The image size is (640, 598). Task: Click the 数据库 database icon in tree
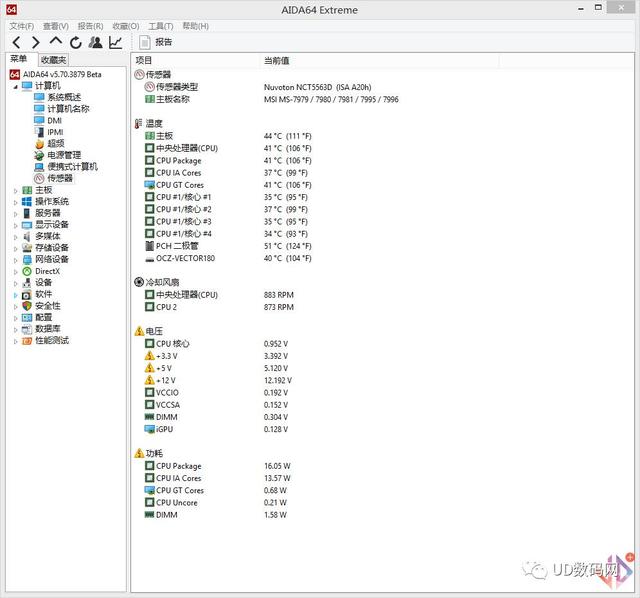click(x=27, y=329)
